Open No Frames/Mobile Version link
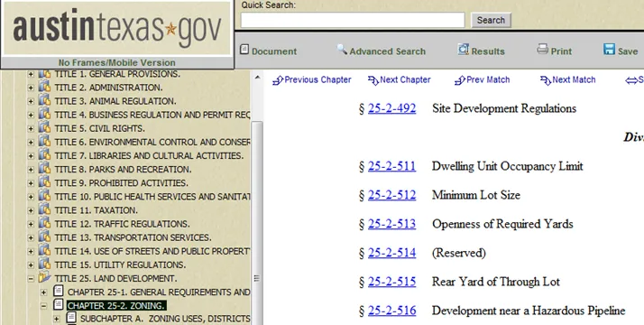 tap(116, 63)
